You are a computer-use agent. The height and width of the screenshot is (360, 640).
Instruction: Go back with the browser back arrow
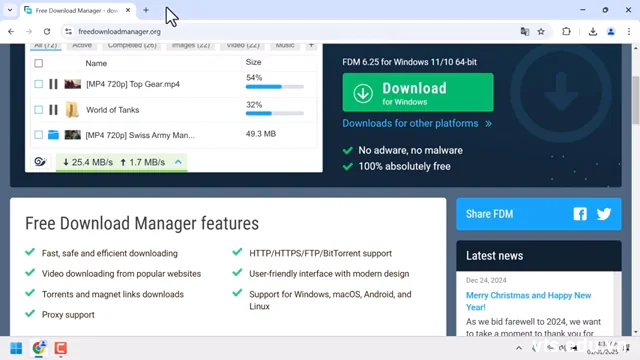(x=11, y=31)
